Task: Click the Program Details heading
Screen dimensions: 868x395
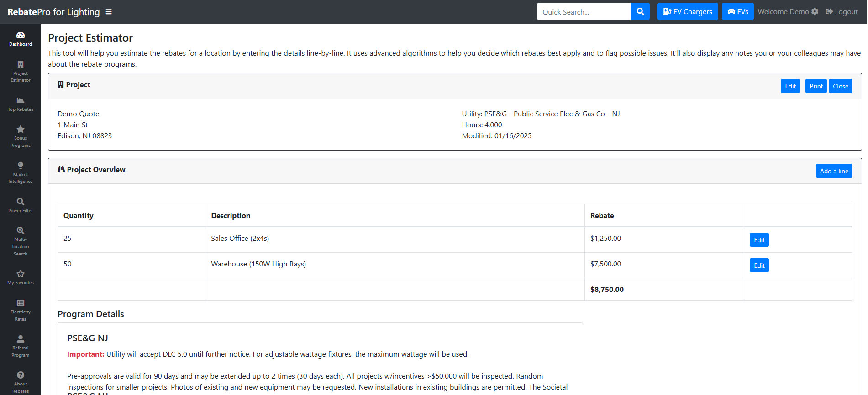Action: pos(91,314)
